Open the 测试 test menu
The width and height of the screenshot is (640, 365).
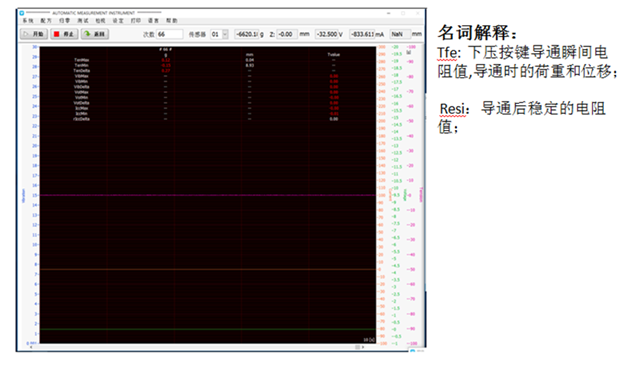pyautogui.click(x=83, y=21)
